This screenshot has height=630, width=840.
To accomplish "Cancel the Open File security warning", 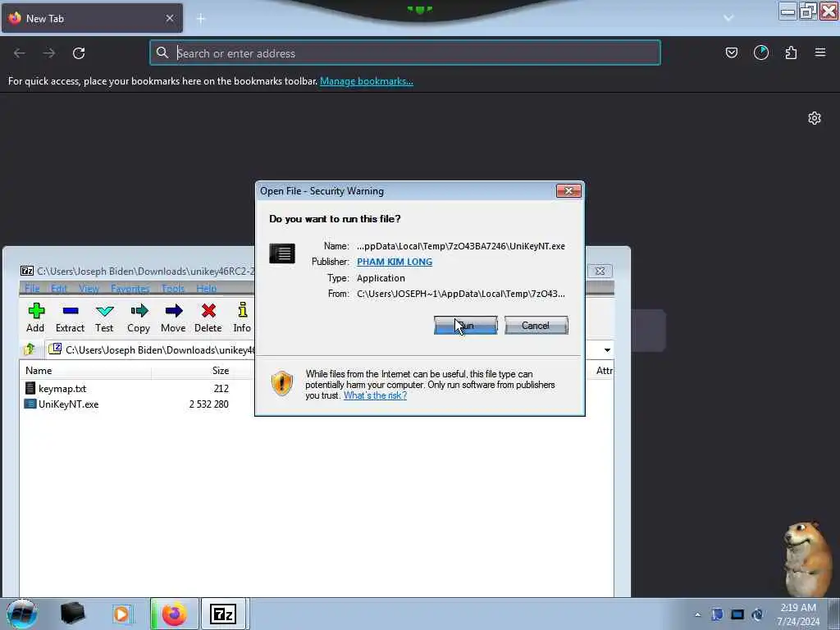I will (x=536, y=325).
